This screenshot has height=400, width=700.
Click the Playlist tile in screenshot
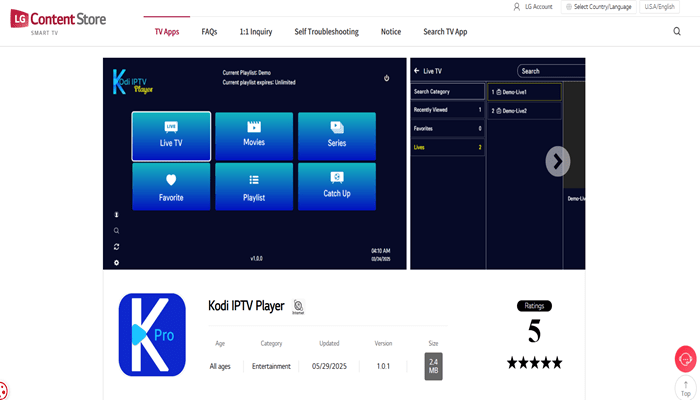tap(254, 187)
